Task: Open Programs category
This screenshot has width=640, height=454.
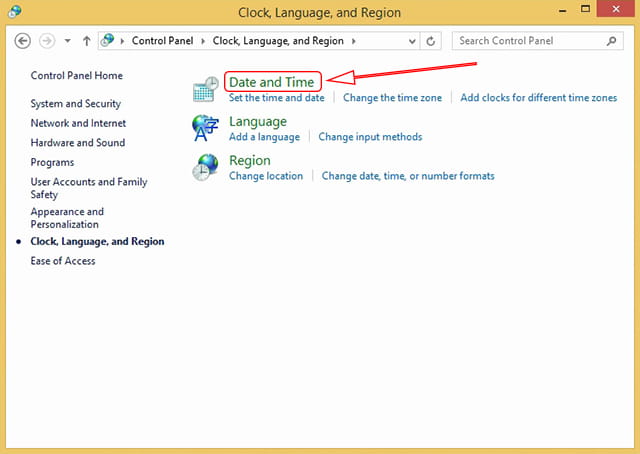Action: point(52,162)
